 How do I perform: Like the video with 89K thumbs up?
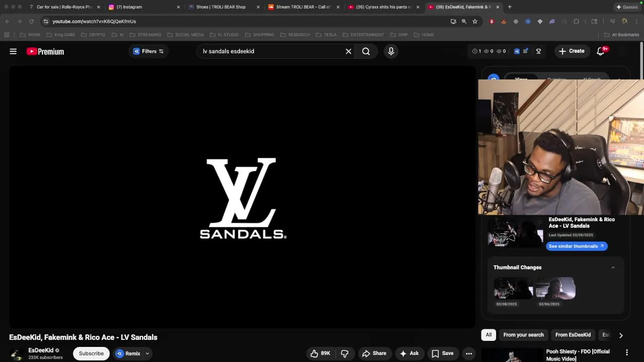click(320, 353)
